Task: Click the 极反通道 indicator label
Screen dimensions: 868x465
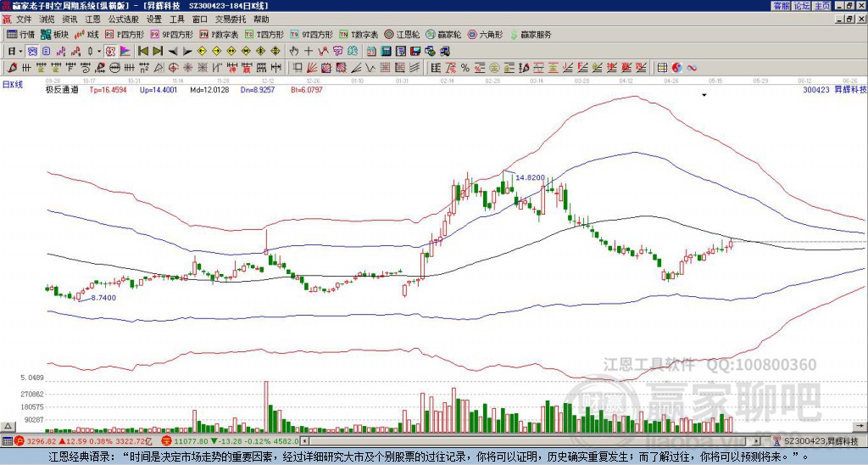Action: pyautogui.click(x=61, y=89)
